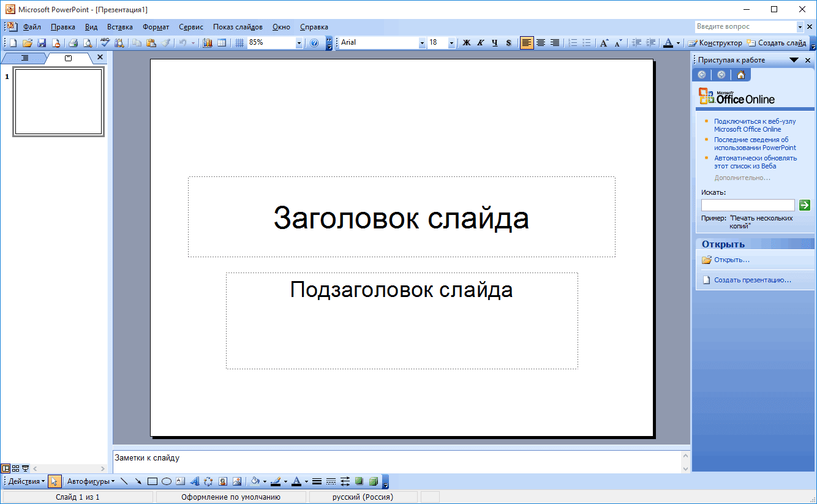
Task: Create a new blank presentation icon
Action: 13,43
